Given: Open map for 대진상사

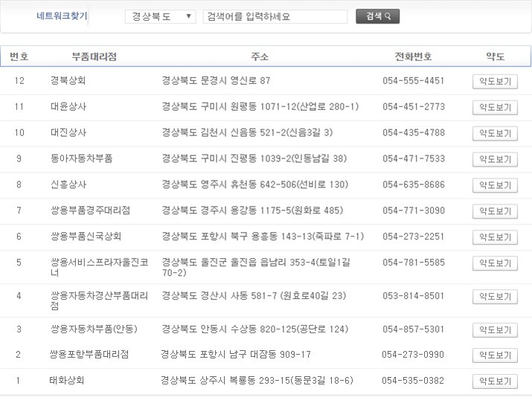Looking at the screenshot, I should 495,133.
